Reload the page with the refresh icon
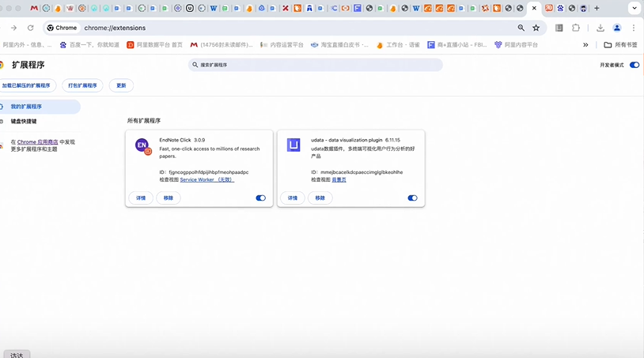Viewport: 644px width, 358px height. click(31, 28)
